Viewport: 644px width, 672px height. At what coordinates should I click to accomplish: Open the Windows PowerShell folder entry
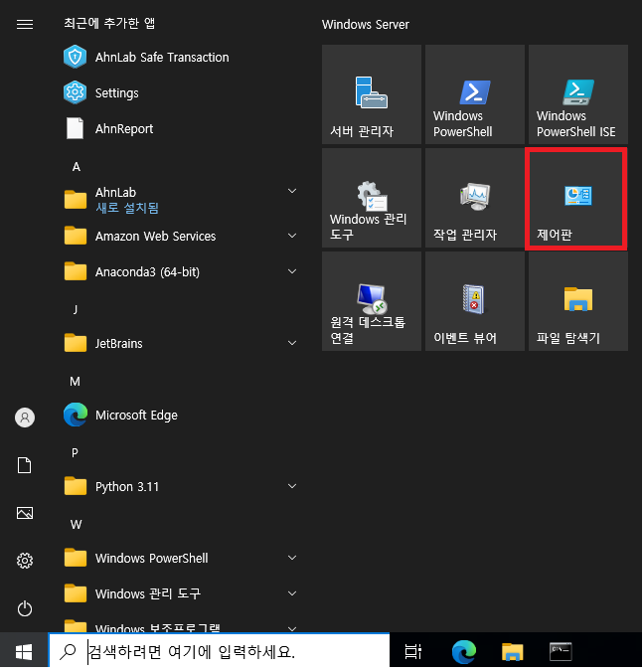click(x=182, y=559)
